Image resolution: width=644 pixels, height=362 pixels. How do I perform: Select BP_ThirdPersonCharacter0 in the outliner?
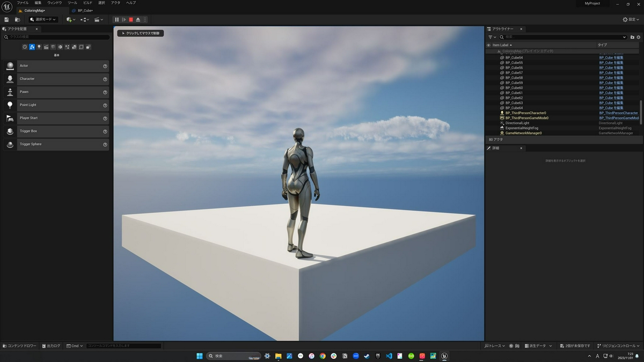point(526,113)
